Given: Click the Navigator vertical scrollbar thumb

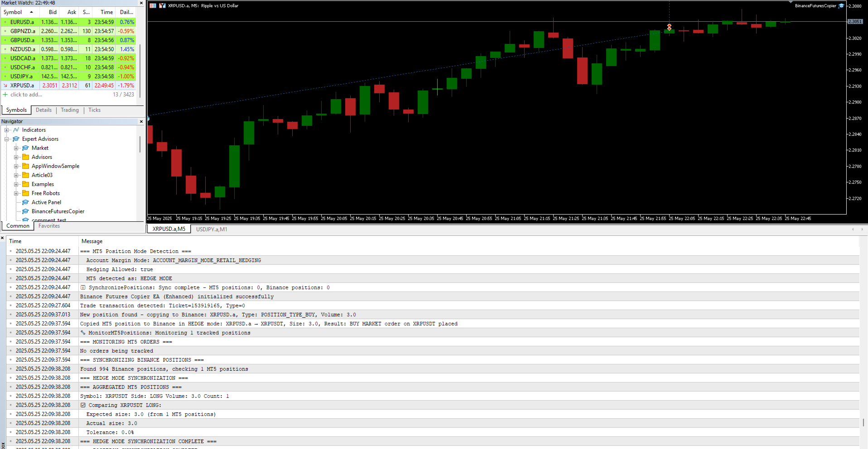Looking at the screenshot, I should pos(140,144).
